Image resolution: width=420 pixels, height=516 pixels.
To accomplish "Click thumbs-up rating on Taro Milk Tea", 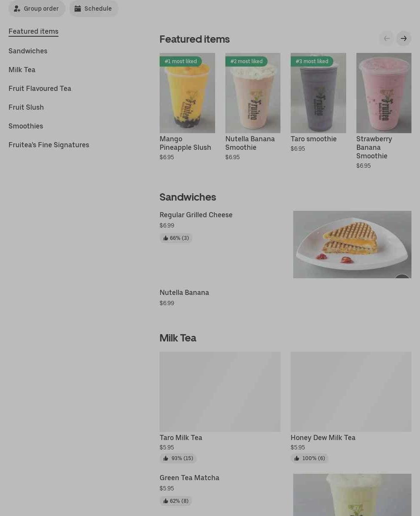I will [x=178, y=458].
